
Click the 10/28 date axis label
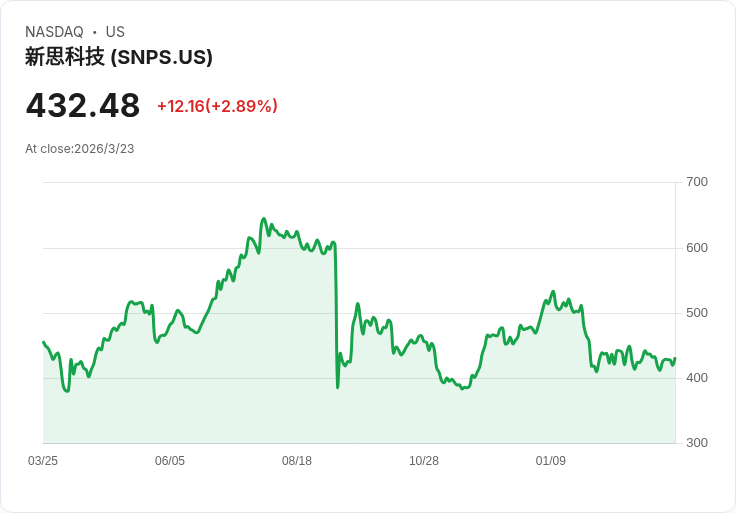point(424,461)
